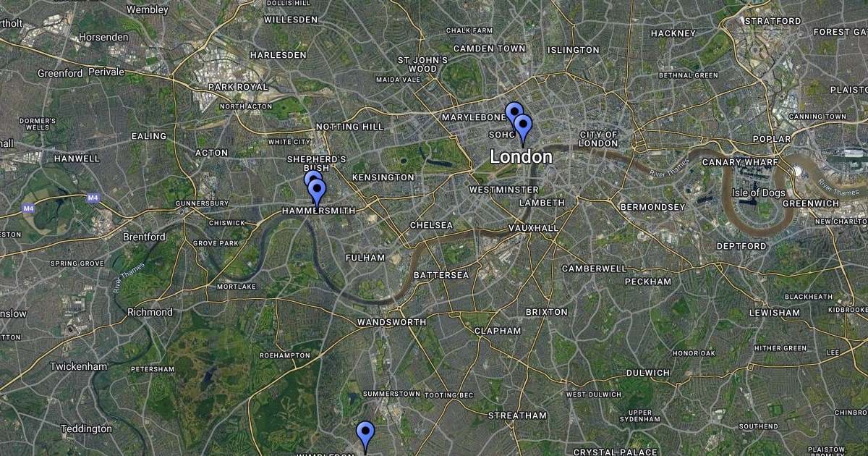
Task: Click the Stratford district label
Action: [773, 21]
